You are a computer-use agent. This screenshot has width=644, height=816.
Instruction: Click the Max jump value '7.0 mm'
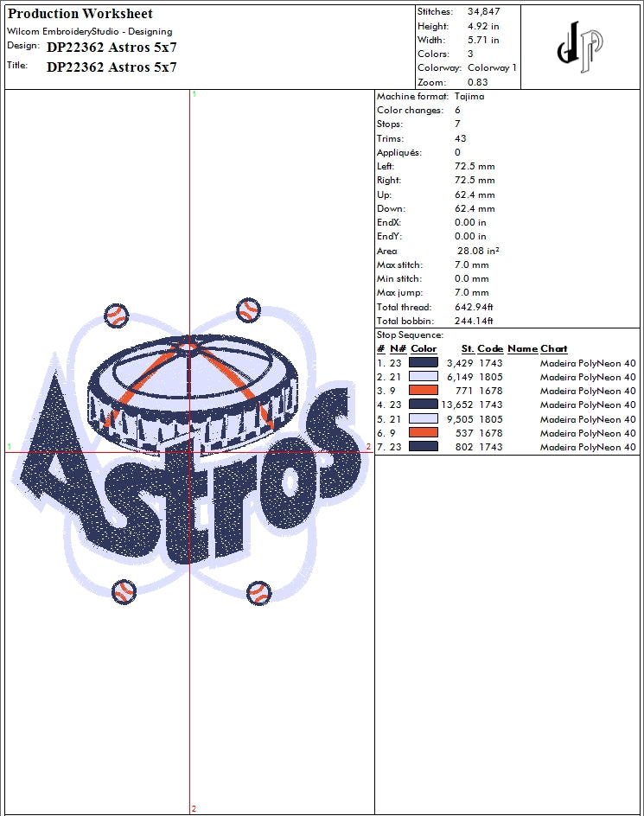471,292
